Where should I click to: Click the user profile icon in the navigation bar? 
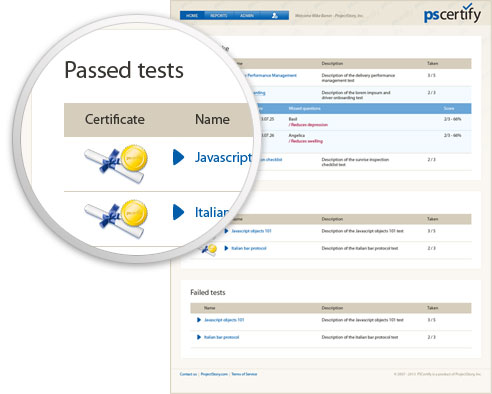pos(275,15)
